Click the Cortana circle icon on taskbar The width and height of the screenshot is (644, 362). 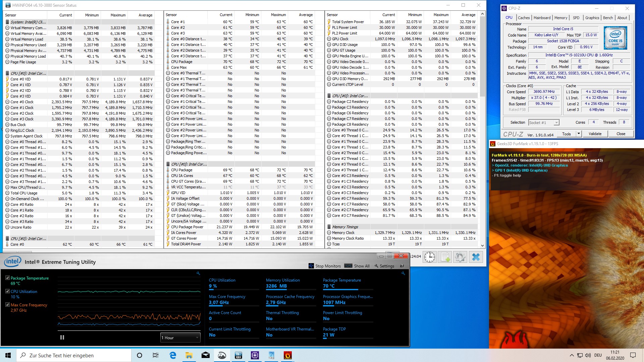[140, 355]
